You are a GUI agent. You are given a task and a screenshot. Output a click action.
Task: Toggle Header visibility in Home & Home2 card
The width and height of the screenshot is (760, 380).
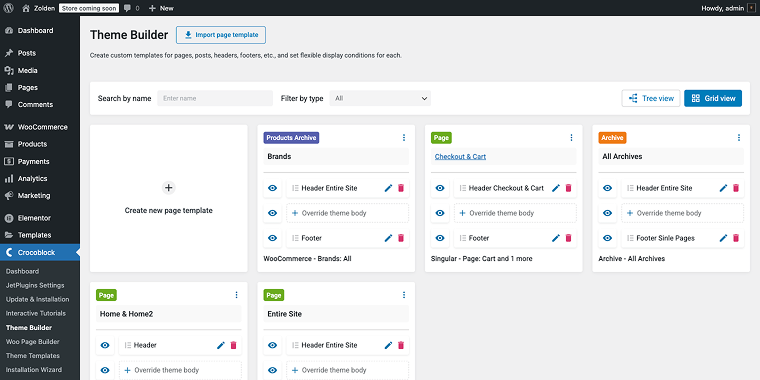coord(105,345)
